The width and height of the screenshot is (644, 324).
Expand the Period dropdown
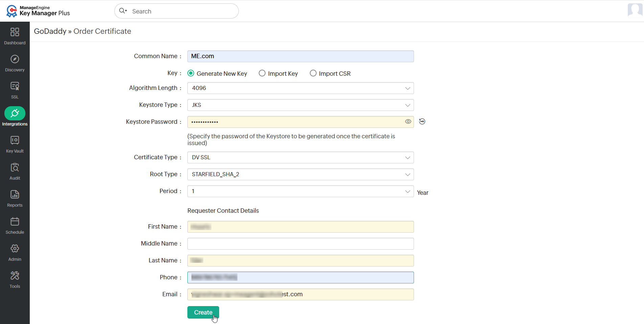[301, 191]
